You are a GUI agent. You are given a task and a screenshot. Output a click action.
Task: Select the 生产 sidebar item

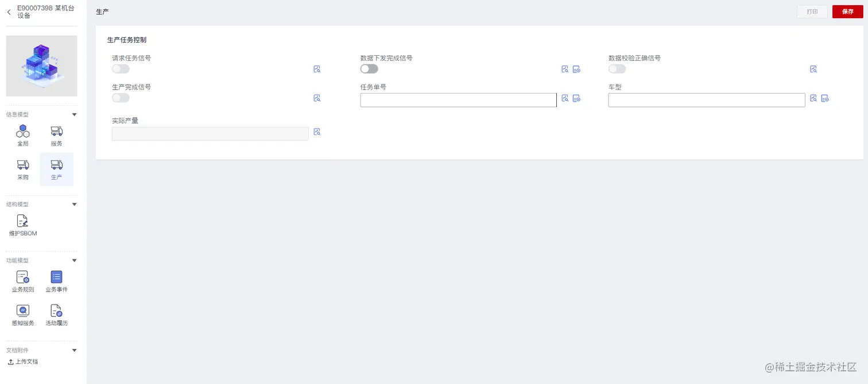pyautogui.click(x=56, y=169)
